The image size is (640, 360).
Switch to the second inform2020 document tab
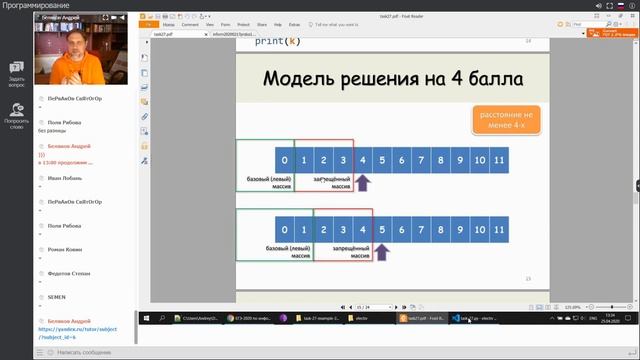tap(235, 34)
